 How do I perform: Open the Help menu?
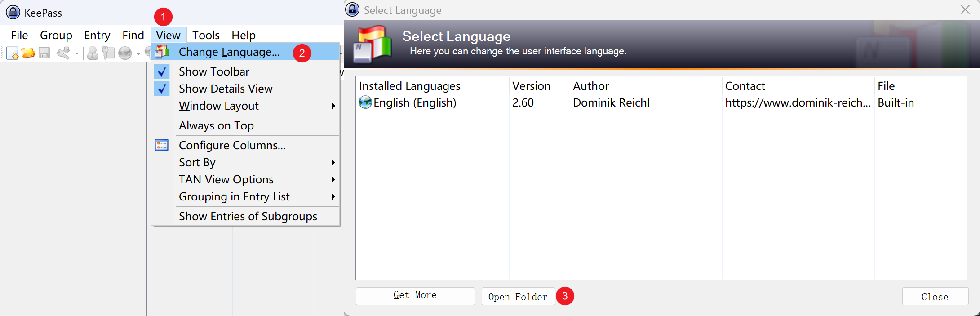(x=244, y=35)
